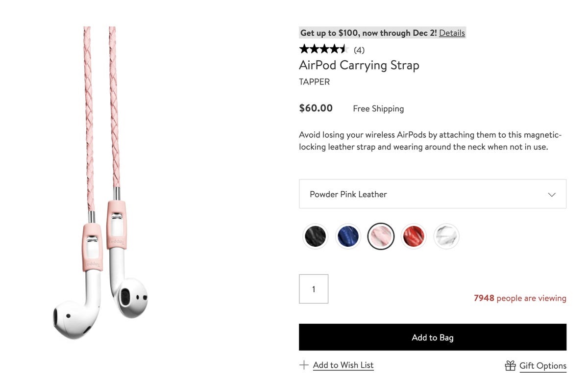588x385 pixels.
Task: Open the four reviews count link
Action: (359, 50)
